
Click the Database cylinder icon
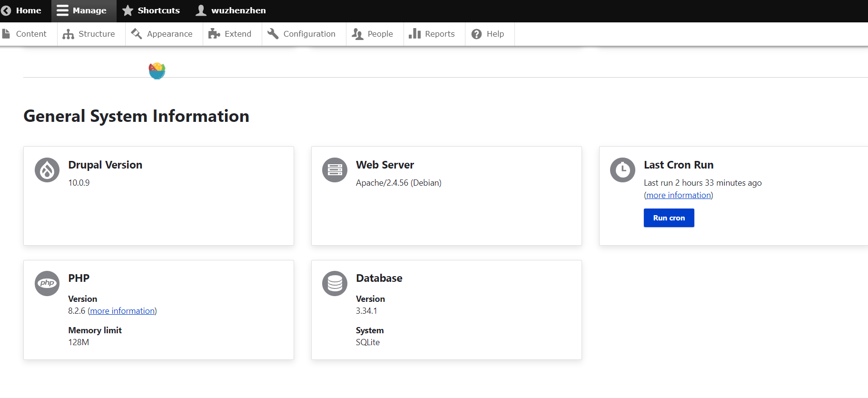(x=335, y=283)
